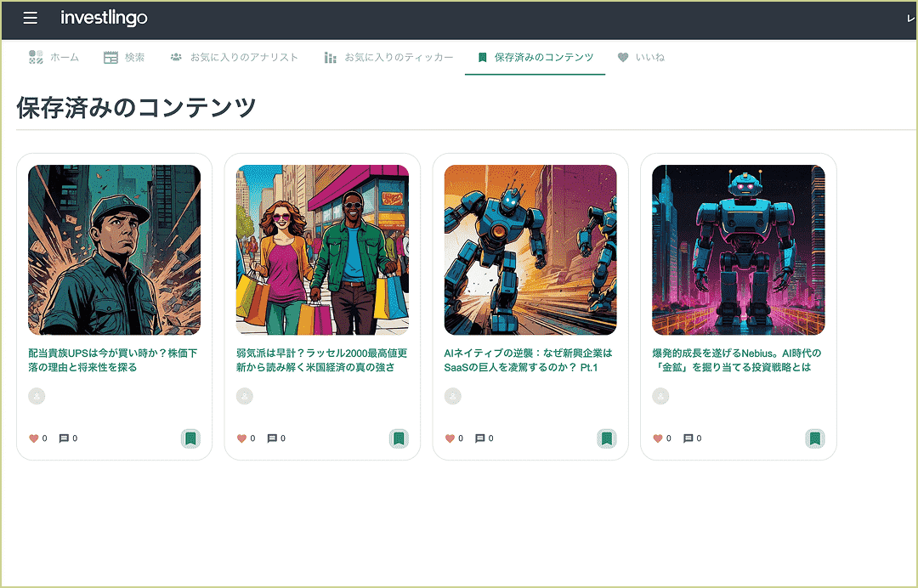
Task: Click the bookmark icon on 保存済みのコンテンツ tab
Action: point(483,57)
